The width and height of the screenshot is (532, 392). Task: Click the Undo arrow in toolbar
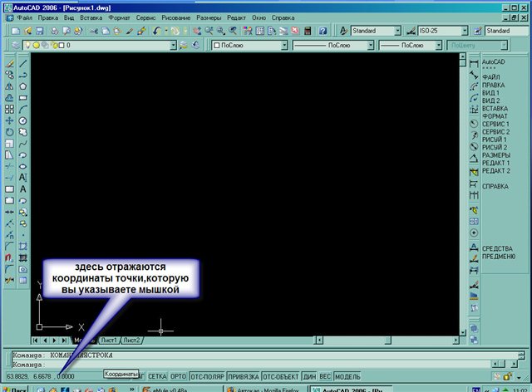(155, 31)
